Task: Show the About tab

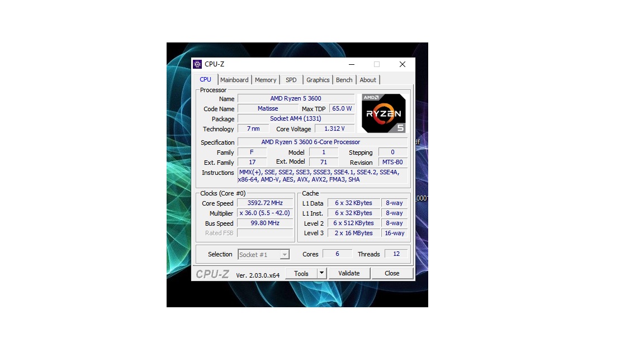Action: tap(368, 80)
